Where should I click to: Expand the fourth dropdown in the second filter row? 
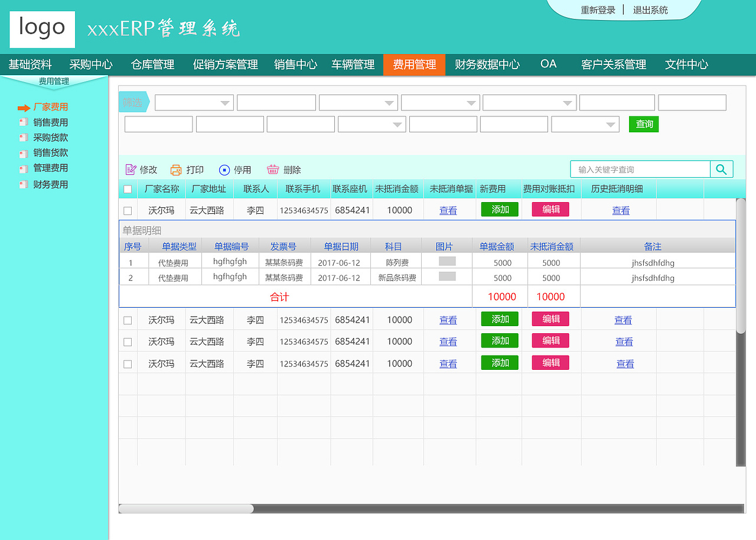tap(372, 124)
